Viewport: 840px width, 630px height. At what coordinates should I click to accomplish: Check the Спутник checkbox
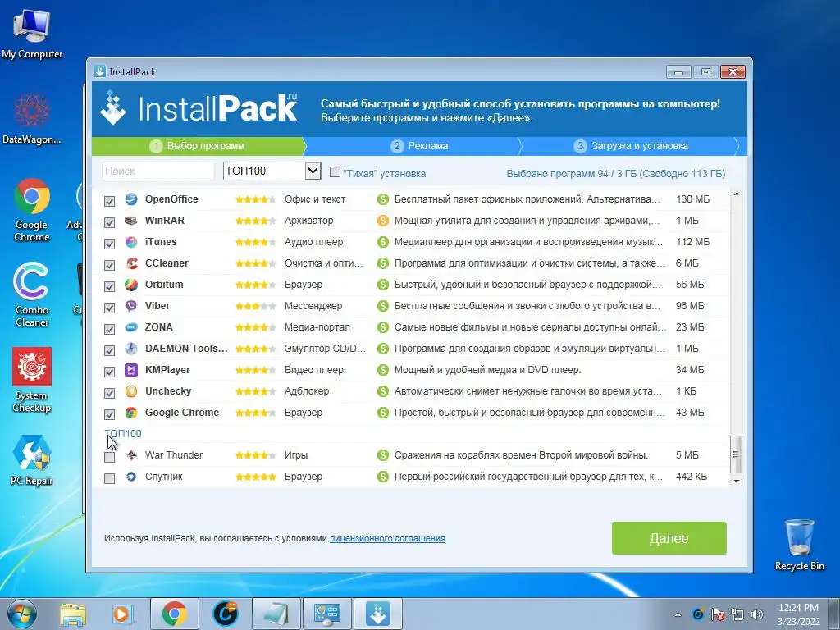click(109, 478)
